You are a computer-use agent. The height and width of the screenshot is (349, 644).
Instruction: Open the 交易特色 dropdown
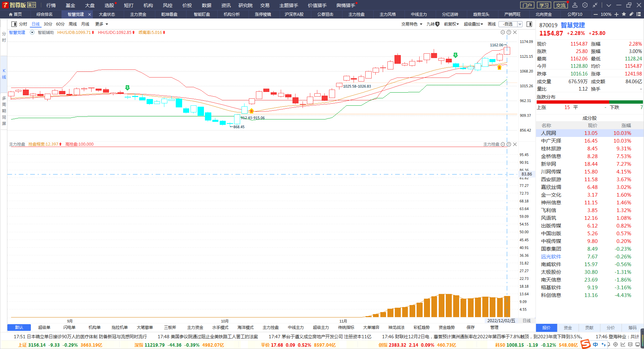click(412, 24)
